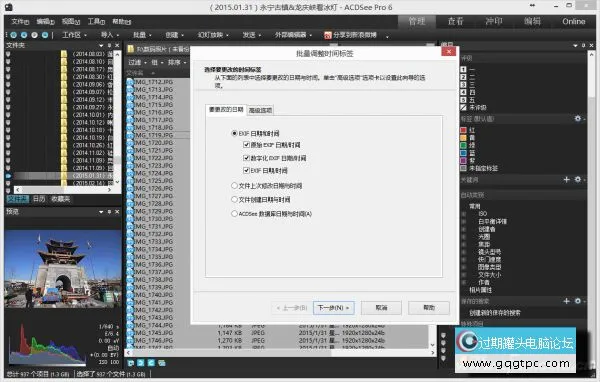Uncheck 原始 EXIF 日期/时间 checkbox
This screenshot has width=600, height=382.
[246, 145]
